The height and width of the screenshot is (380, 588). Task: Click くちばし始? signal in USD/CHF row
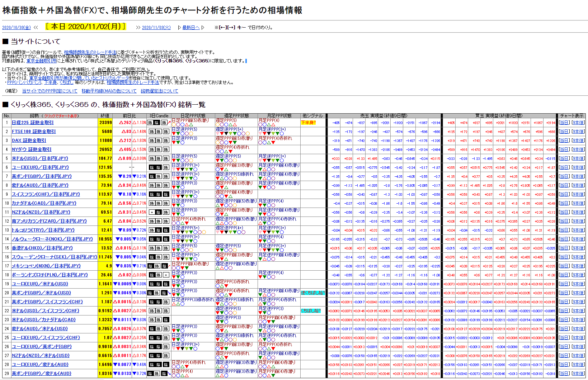coord(311,311)
